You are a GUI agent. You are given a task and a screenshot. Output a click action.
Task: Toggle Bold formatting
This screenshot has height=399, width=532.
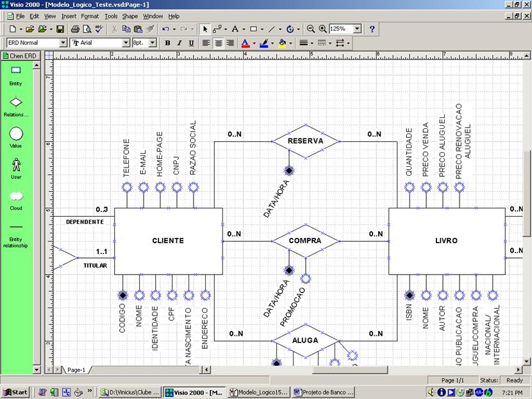[x=166, y=43]
